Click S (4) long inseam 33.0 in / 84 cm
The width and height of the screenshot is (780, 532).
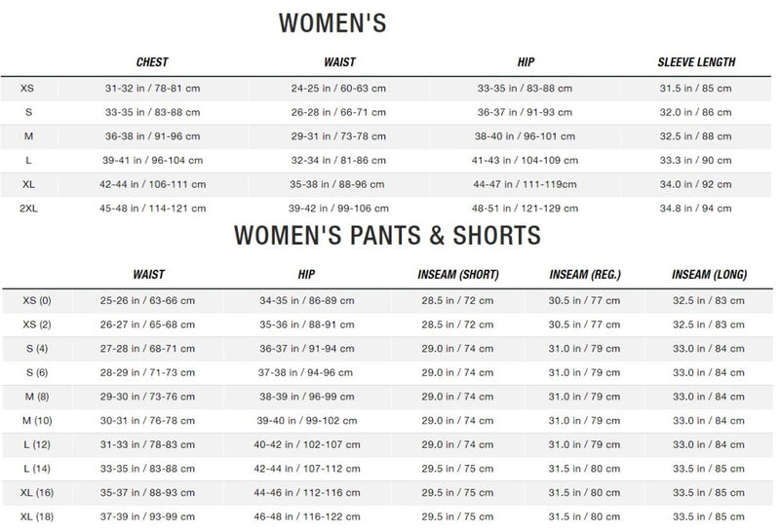pyautogui.click(x=709, y=349)
